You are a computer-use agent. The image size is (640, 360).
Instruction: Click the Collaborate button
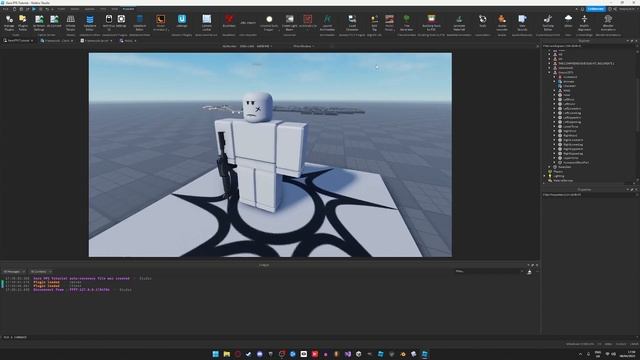pos(596,9)
